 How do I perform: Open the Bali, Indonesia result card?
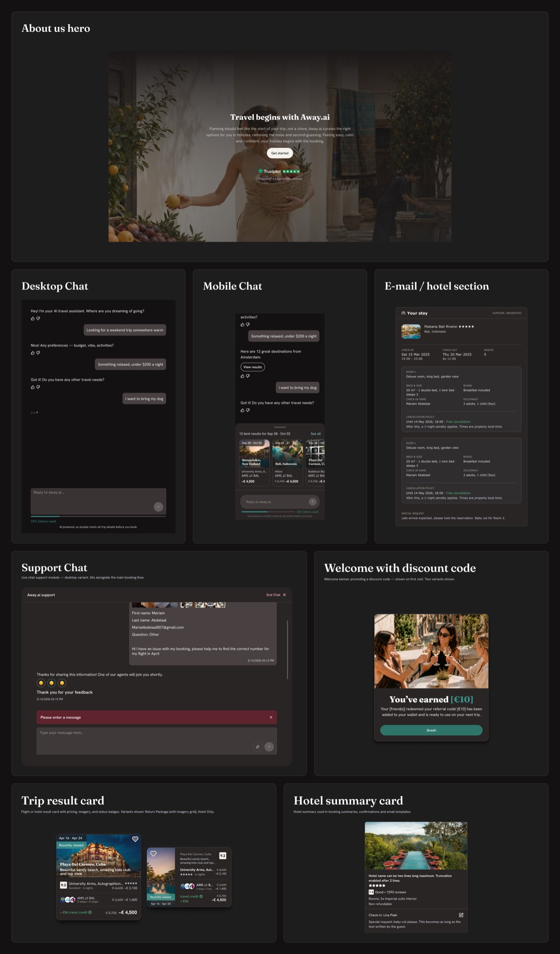point(287,462)
